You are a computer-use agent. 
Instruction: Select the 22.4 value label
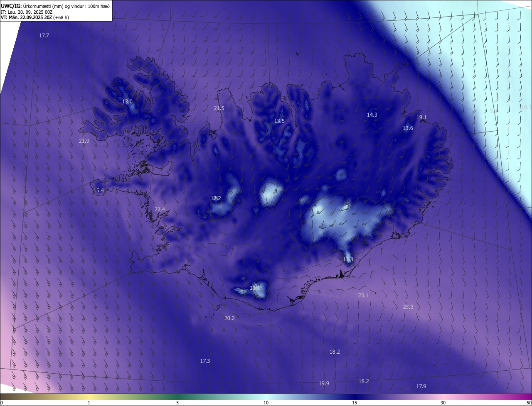coord(160,209)
